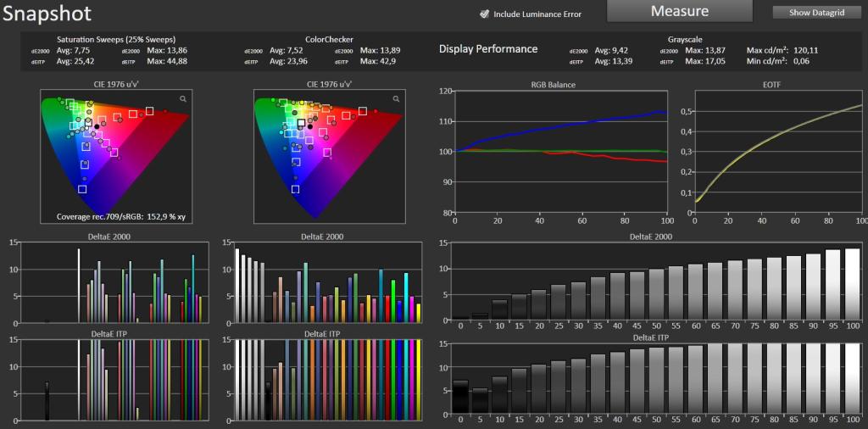Click the Snapshot title
Screen dimensions: 868x429
[47, 14]
